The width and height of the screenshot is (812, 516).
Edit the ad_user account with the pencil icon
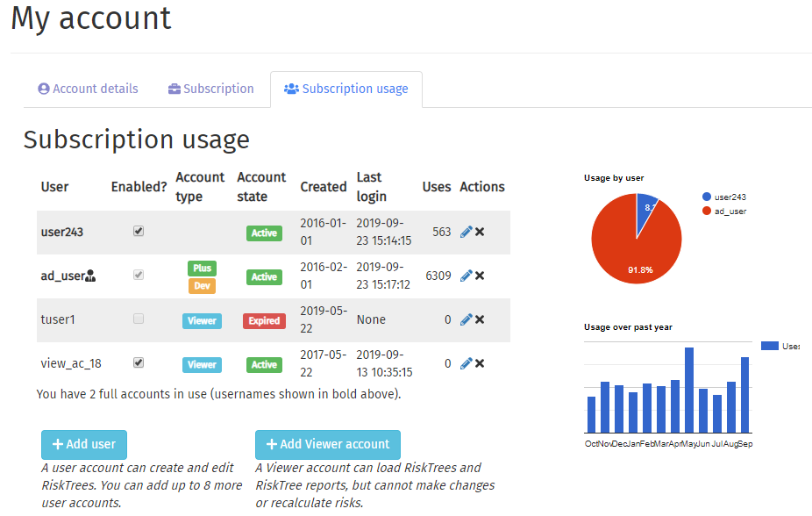(467, 276)
